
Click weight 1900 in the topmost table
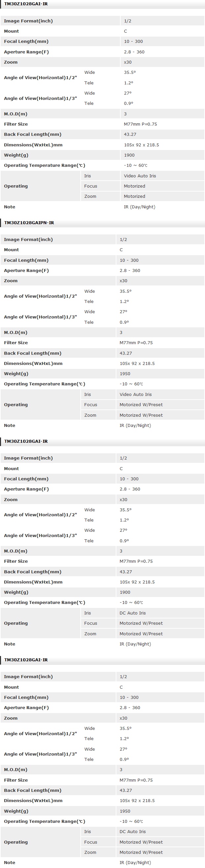[x=129, y=155]
